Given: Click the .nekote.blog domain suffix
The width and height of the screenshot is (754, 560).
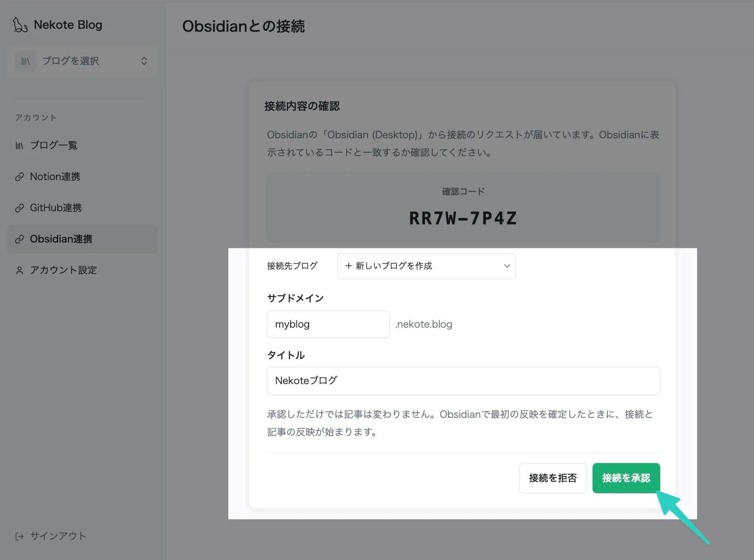Looking at the screenshot, I should [423, 324].
